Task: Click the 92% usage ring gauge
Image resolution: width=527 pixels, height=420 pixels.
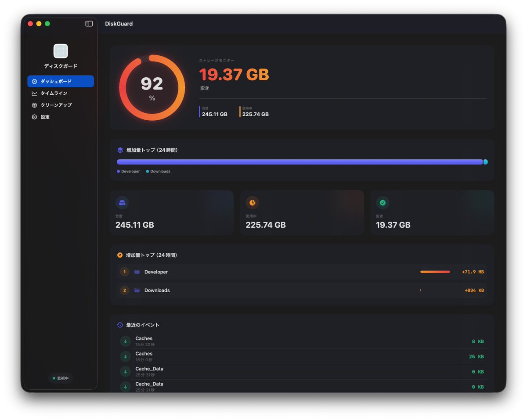Action: 152,87
